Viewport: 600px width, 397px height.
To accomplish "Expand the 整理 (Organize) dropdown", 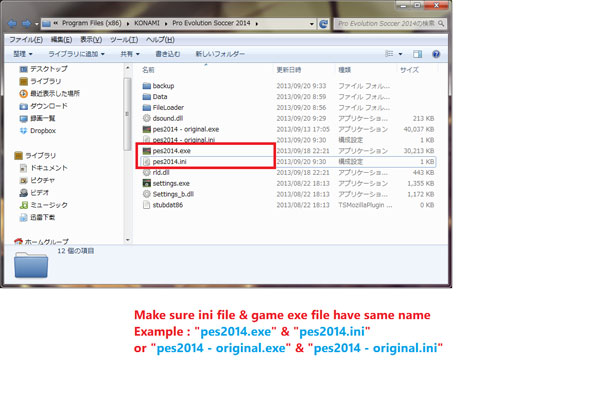I will (23, 54).
